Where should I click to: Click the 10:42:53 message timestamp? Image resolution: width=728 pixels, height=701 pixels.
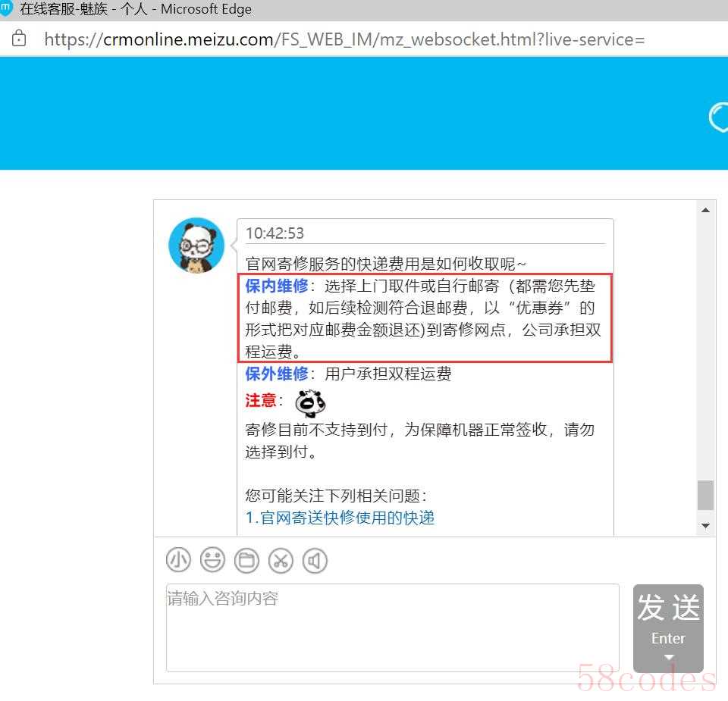point(275,233)
